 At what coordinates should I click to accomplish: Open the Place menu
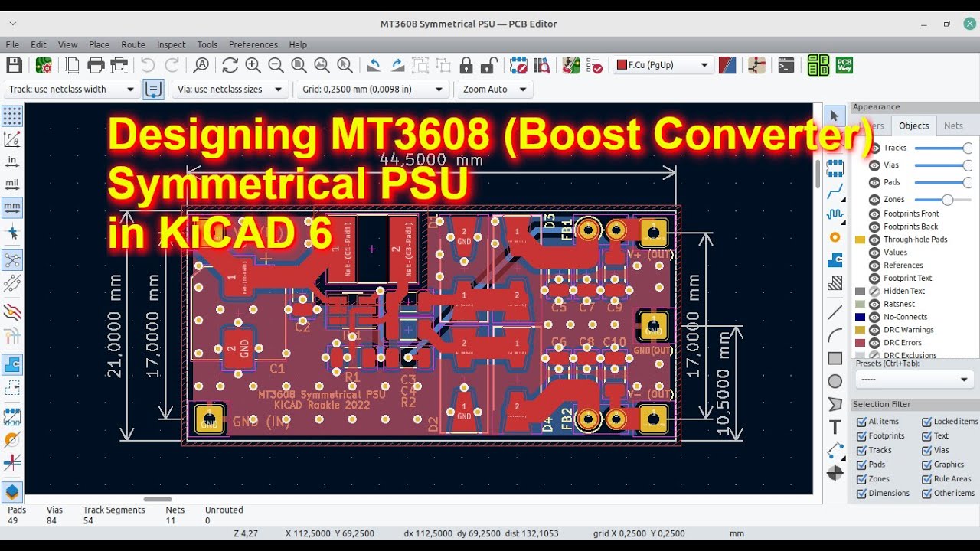[x=99, y=44]
